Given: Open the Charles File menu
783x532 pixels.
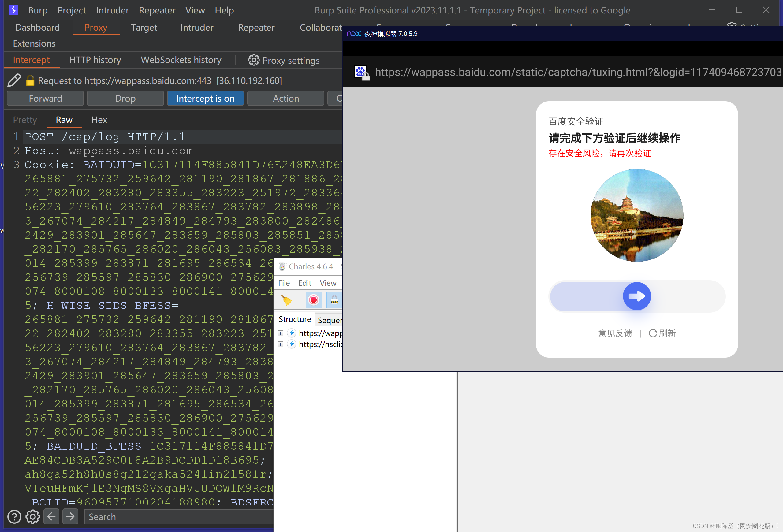Looking at the screenshot, I should coord(284,283).
